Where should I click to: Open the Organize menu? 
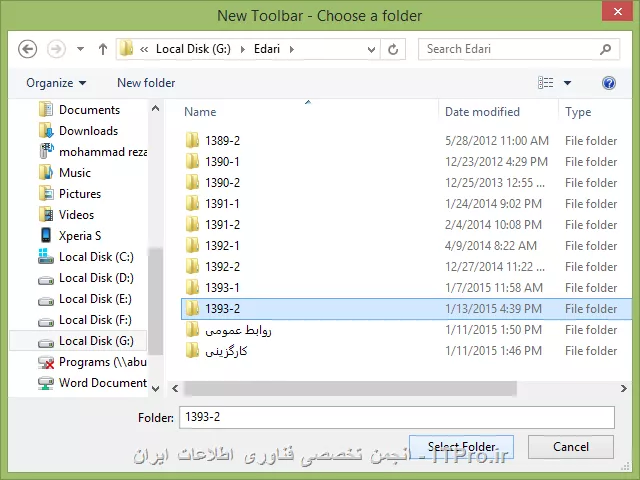tap(56, 83)
